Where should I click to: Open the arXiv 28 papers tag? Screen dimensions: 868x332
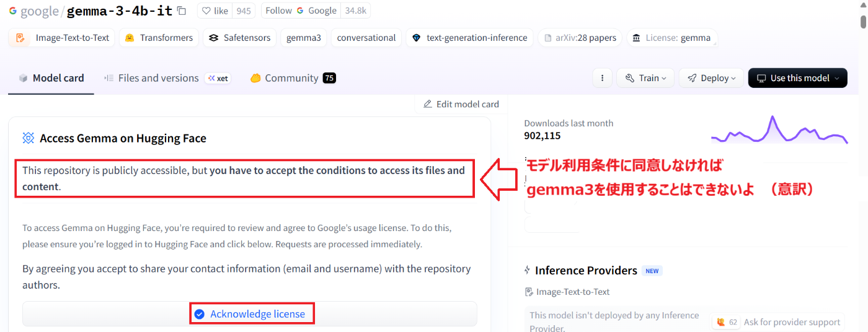pos(580,38)
